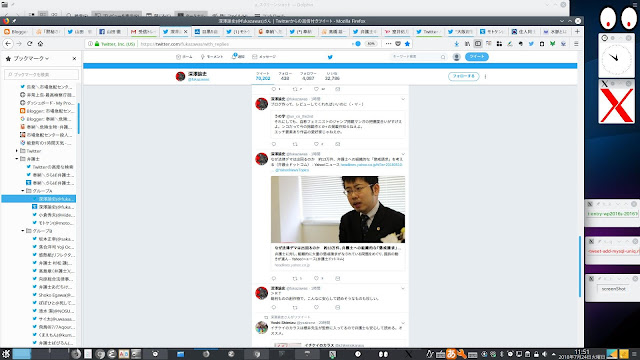
Task: Click the Japanese input method tray icon
Action: pos(451,354)
